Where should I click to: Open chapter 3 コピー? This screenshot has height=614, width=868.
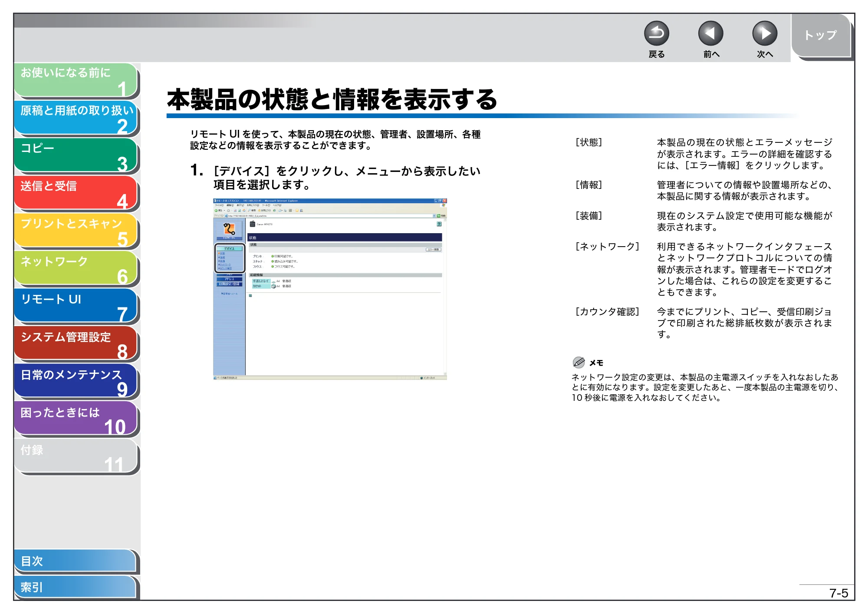tap(76, 155)
